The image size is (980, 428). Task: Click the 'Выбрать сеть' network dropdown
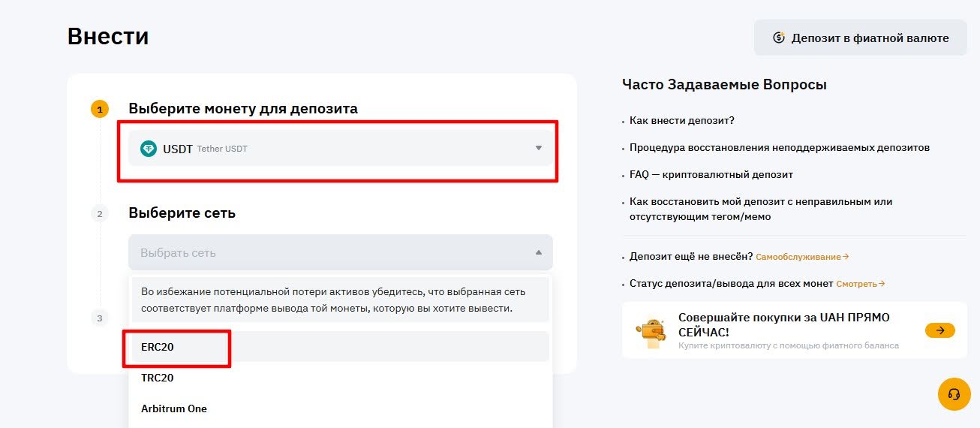pyautogui.click(x=341, y=252)
